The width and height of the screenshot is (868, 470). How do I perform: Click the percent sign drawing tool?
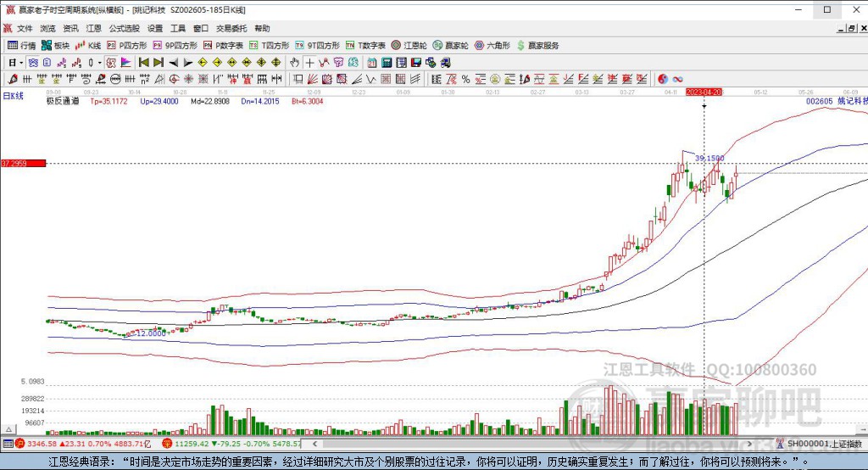[465, 79]
